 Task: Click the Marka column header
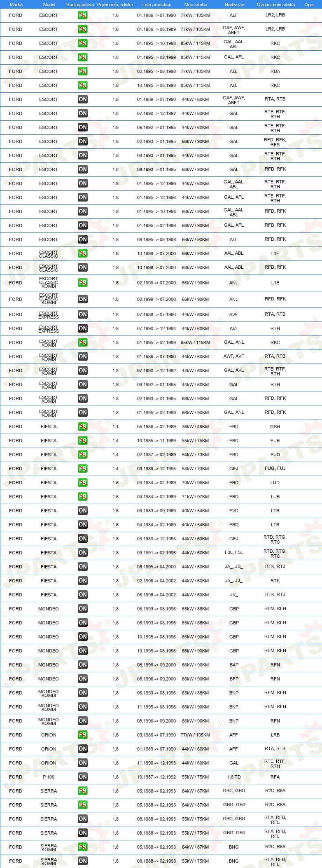click(x=16, y=5)
